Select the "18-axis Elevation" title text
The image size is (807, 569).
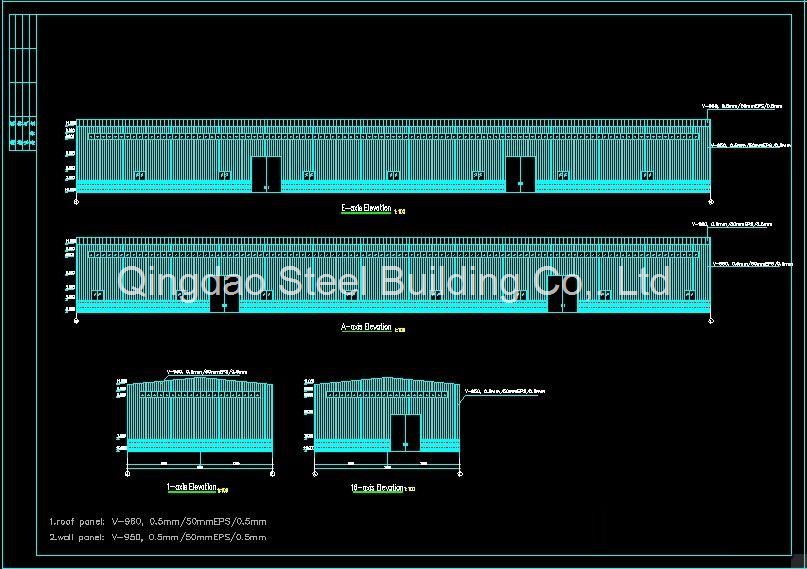(x=377, y=487)
